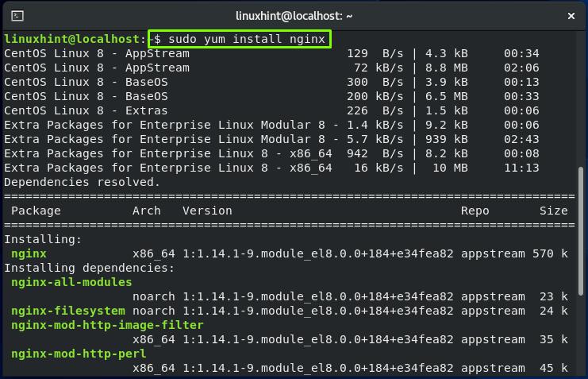The width and height of the screenshot is (588, 379).
Task: Click the '129 B/s' speed value
Action: point(375,53)
